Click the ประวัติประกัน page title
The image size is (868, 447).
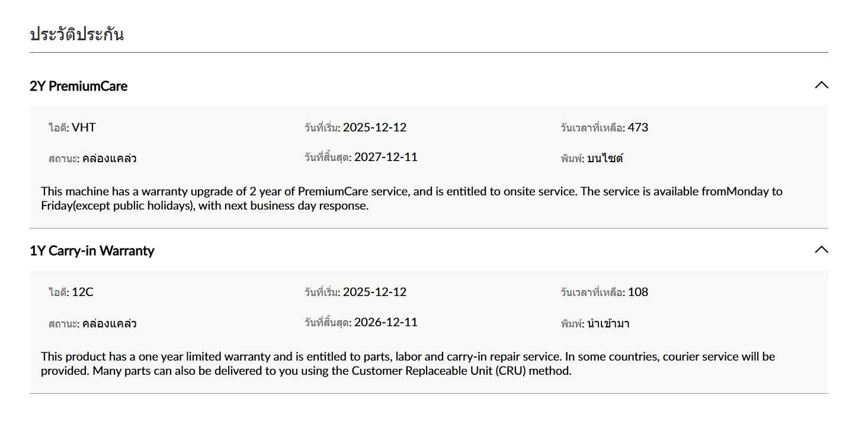tap(76, 34)
